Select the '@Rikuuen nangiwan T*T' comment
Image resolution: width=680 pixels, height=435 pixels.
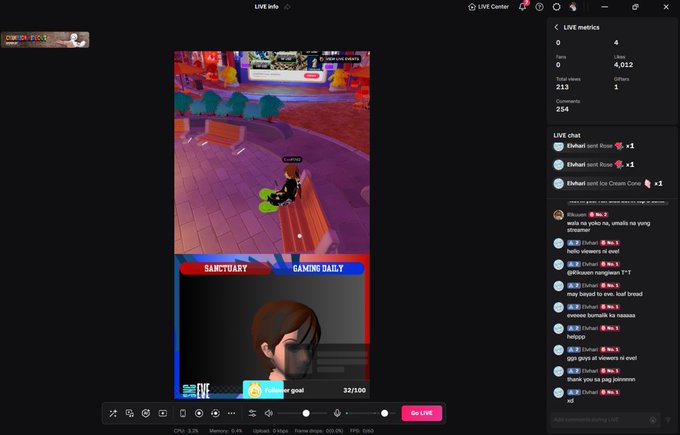point(599,273)
